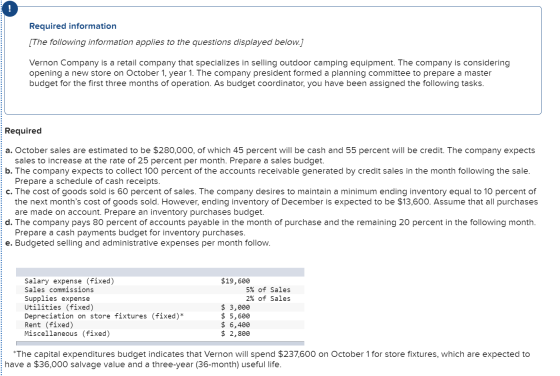
Task: Click the Vernon Company description paragraph
Action: pyautogui.click(x=269, y=73)
